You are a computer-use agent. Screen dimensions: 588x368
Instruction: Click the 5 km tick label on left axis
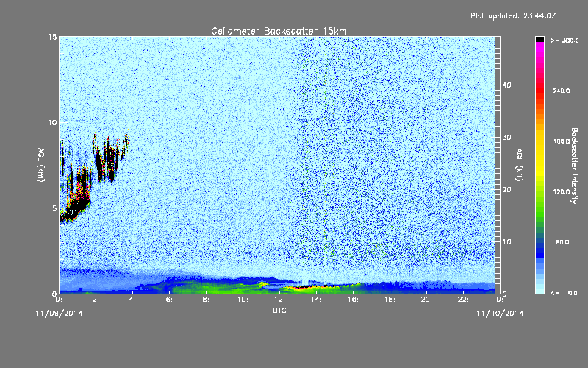(54, 208)
